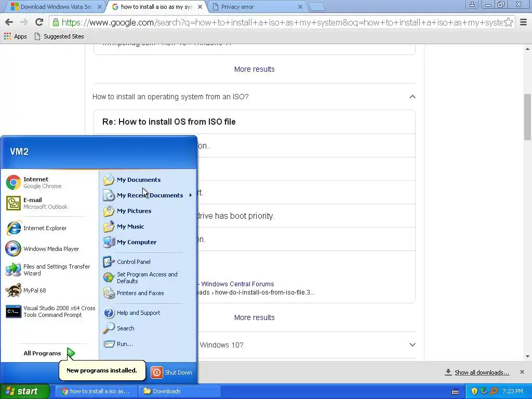This screenshot has height=399, width=532.
Task: Close the downloads bar
Action: click(522, 372)
